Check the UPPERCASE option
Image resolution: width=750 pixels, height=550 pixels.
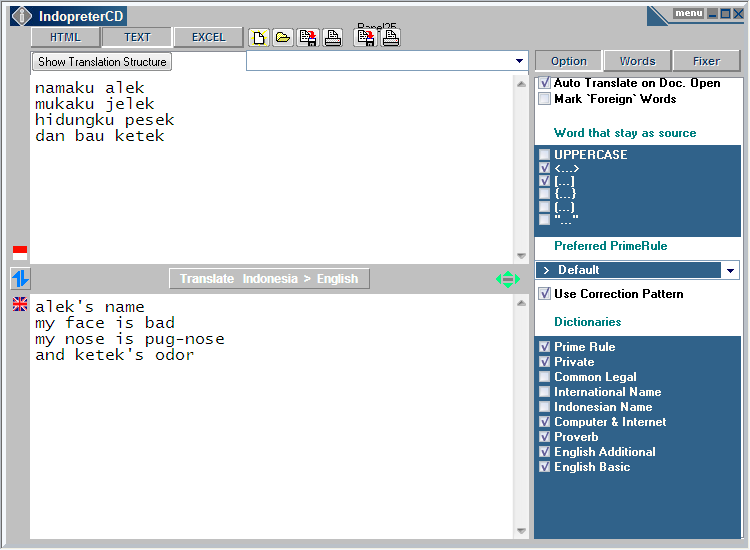pyautogui.click(x=544, y=154)
